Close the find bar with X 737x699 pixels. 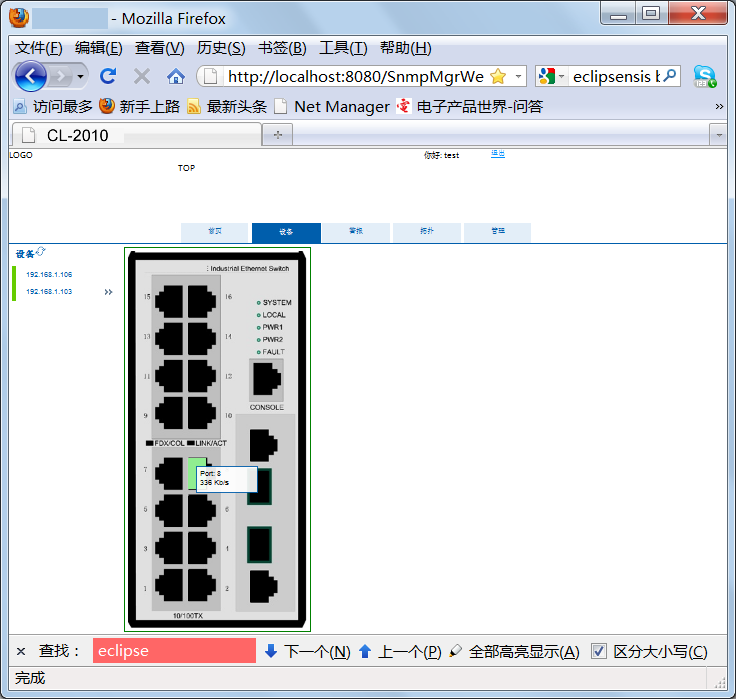pyautogui.click(x=21, y=651)
